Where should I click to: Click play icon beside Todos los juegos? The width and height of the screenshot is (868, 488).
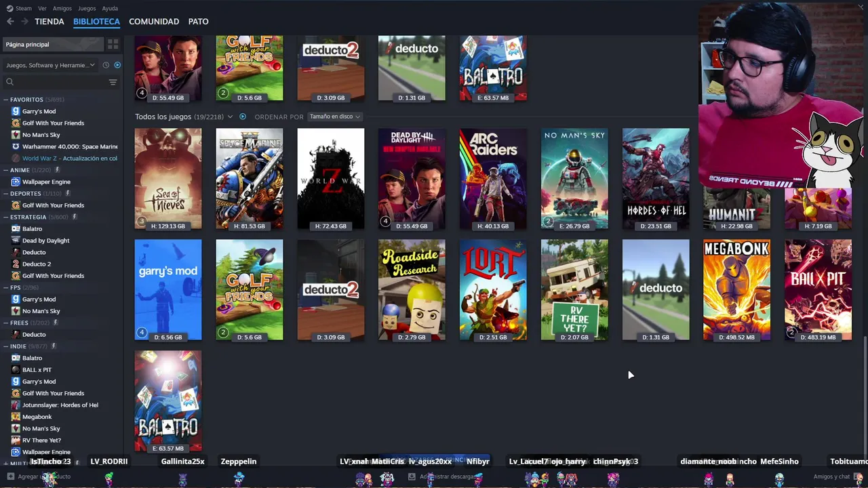(x=243, y=117)
